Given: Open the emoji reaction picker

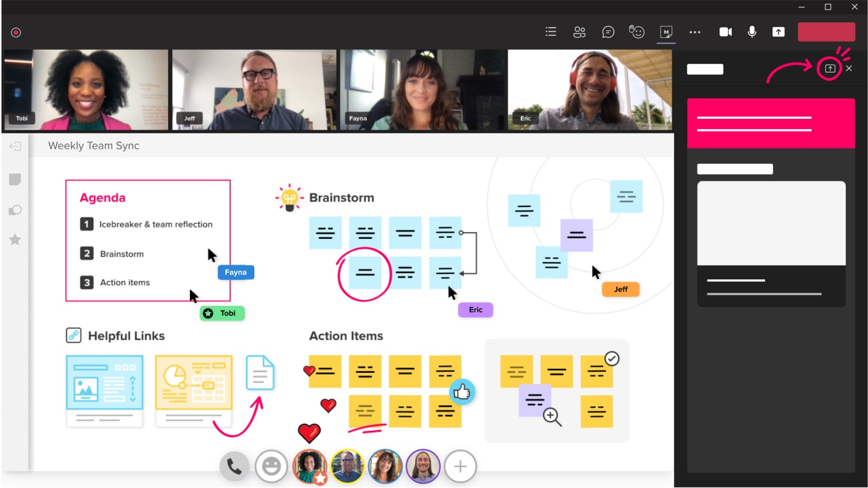Looking at the screenshot, I should (x=271, y=466).
